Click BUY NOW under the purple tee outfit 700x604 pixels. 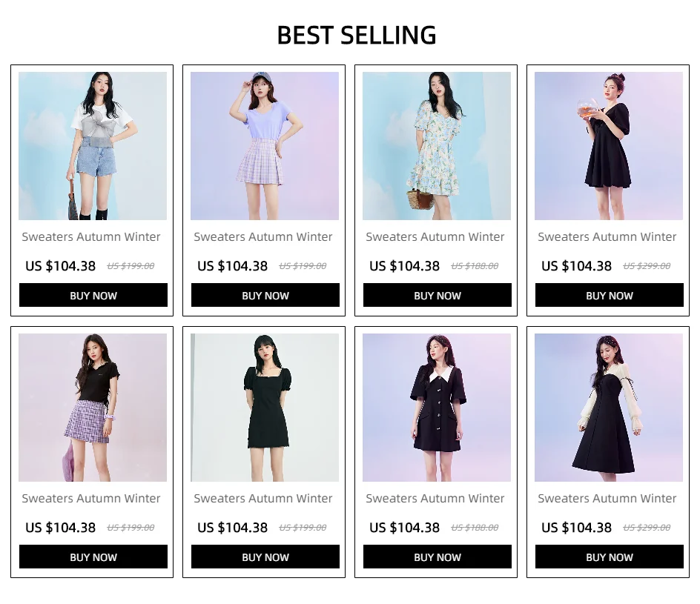pos(265,295)
